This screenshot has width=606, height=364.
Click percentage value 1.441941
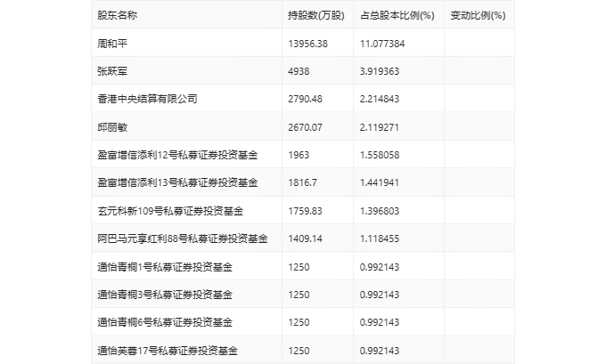380,182
